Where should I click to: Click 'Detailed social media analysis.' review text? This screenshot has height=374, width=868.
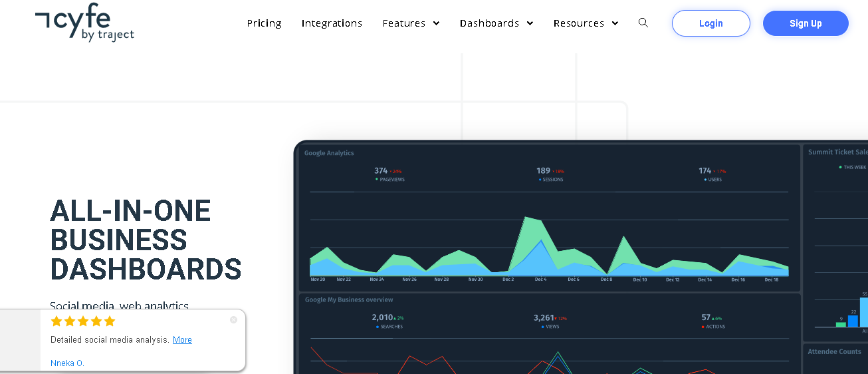(x=110, y=340)
